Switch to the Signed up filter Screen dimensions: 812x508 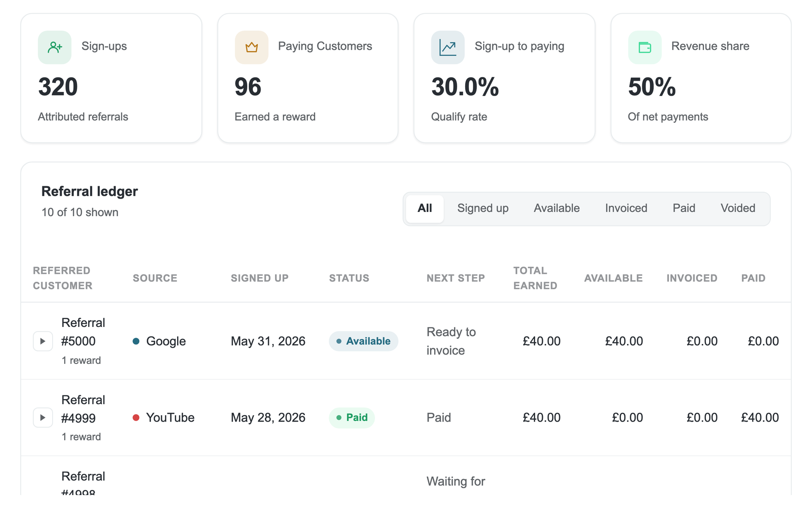click(x=483, y=208)
